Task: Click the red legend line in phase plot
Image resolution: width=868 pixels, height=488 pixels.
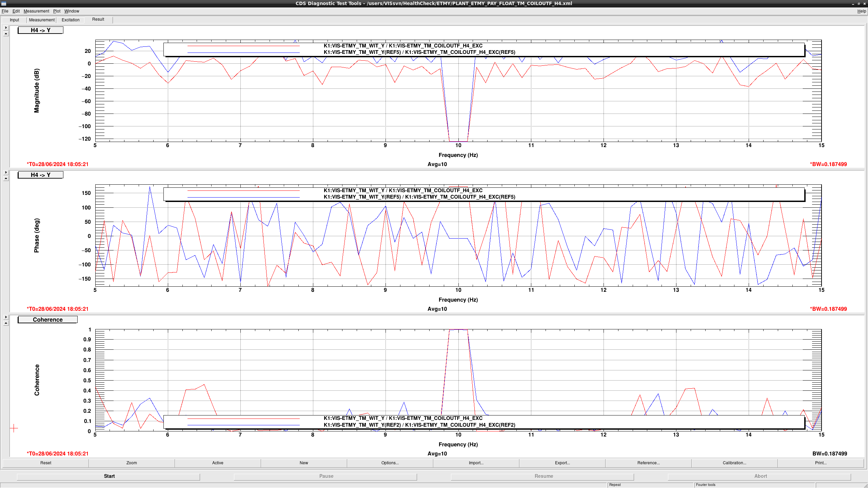Action: (243, 191)
